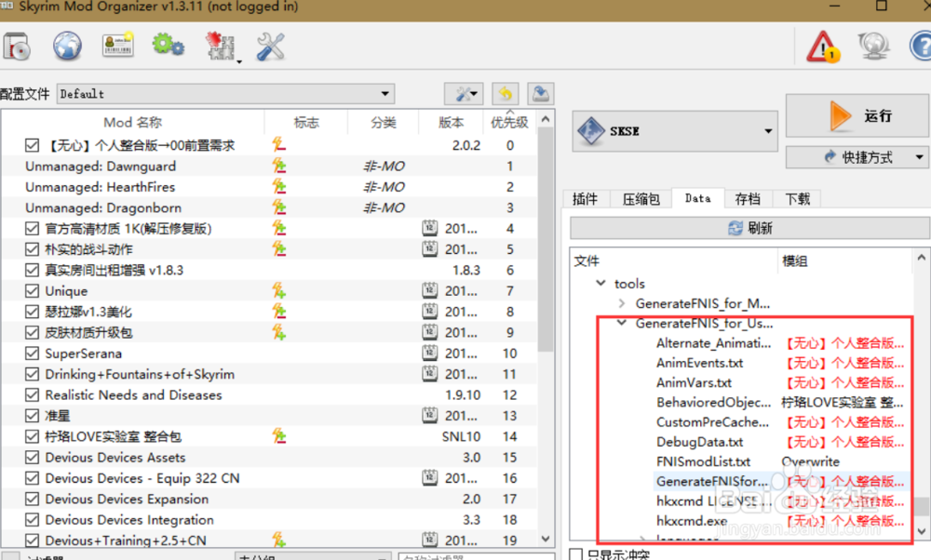Click the list options tools dropdown button
The image size is (931, 560).
click(x=463, y=94)
